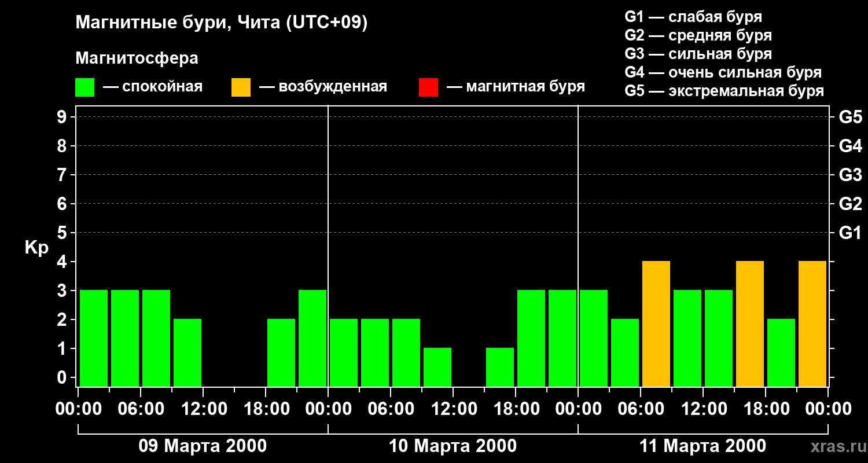Click the right-axis 'G4' label

[x=850, y=146]
